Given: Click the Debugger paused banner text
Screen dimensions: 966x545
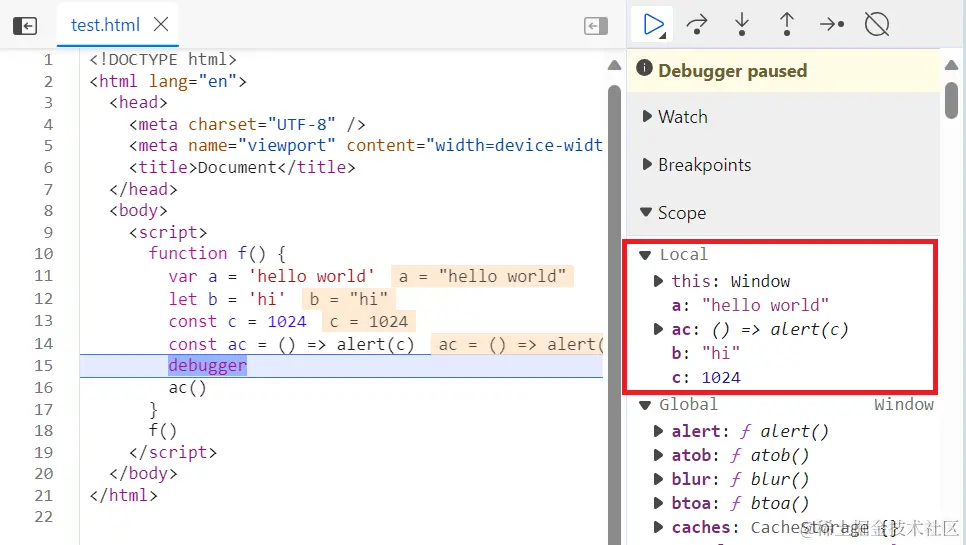Looking at the screenshot, I should (733, 71).
